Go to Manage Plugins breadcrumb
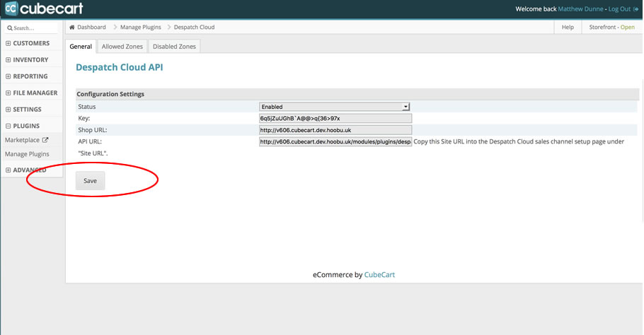 click(x=140, y=27)
